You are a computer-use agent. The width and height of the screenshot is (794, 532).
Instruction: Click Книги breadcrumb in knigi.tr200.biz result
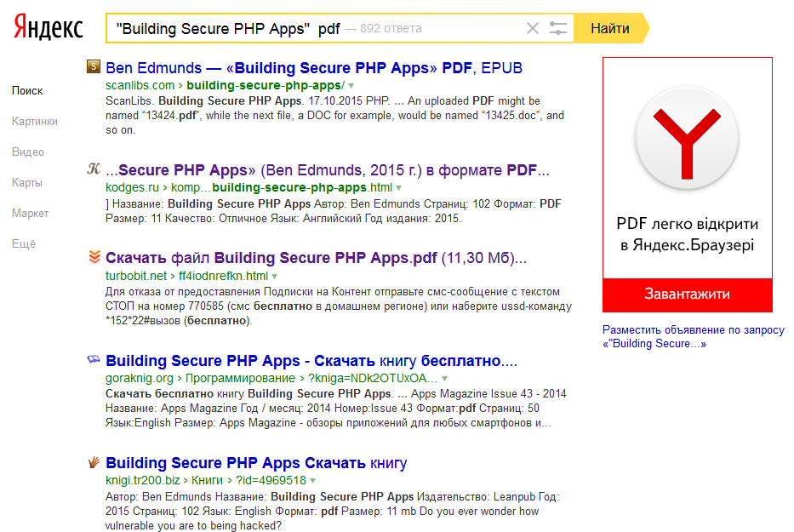tap(207, 480)
